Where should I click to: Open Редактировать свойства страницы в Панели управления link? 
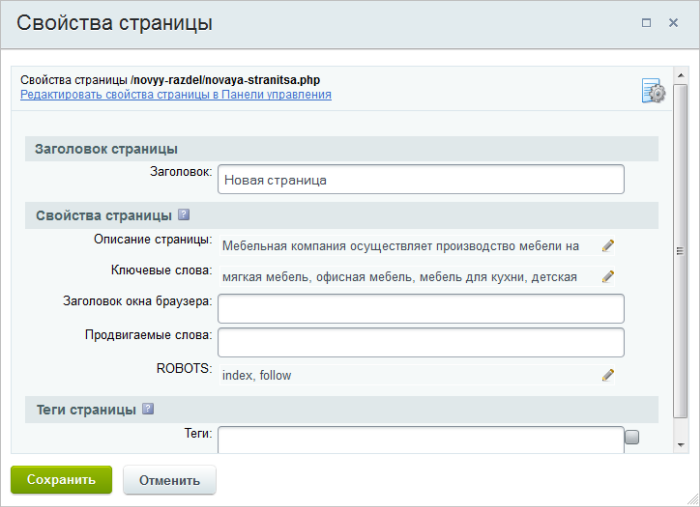(x=176, y=95)
